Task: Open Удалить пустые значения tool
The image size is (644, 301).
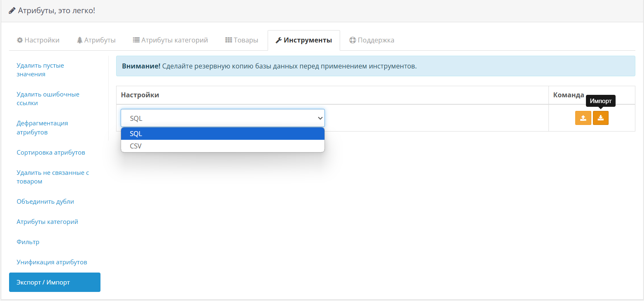Action: [x=55, y=70]
